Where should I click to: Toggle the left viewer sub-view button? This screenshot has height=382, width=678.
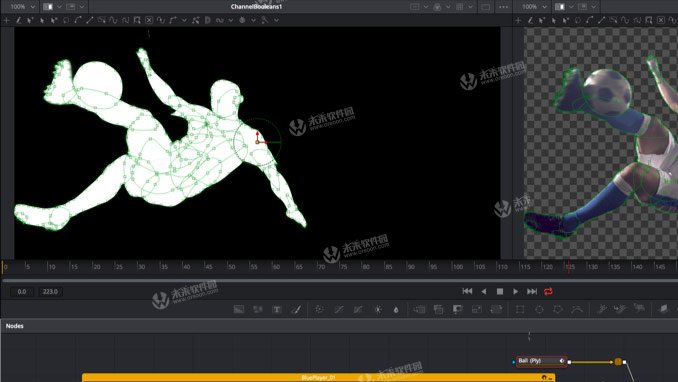point(70,7)
